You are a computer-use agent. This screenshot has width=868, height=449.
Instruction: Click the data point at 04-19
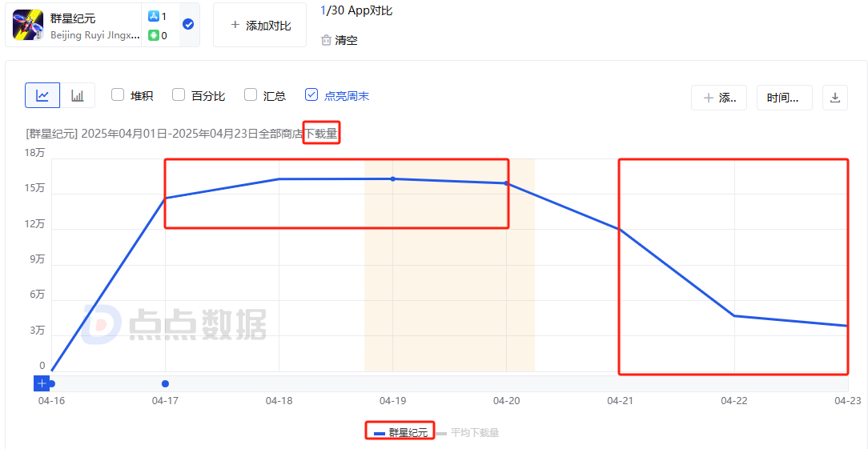[x=392, y=178]
